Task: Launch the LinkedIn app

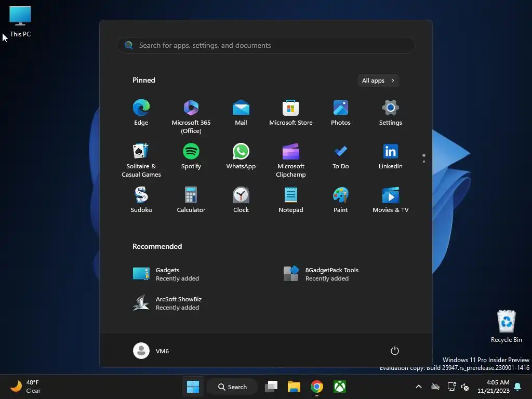Action: 391,157
